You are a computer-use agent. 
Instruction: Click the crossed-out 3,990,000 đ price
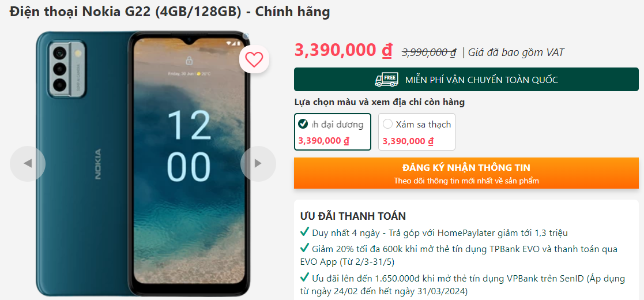429,52
